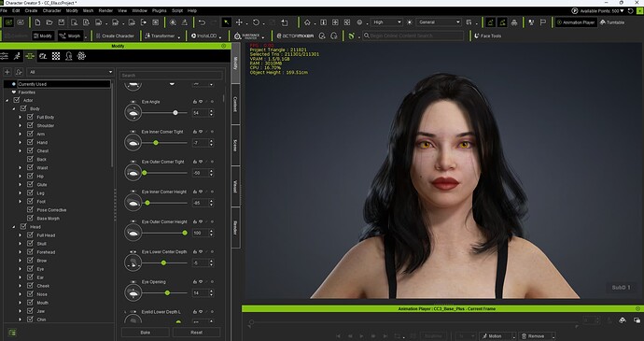The width and height of the screenshot is (644, 341).
Task: Click the Eye Outer Corner Height slider handle
Action: (x=185, y=233)
